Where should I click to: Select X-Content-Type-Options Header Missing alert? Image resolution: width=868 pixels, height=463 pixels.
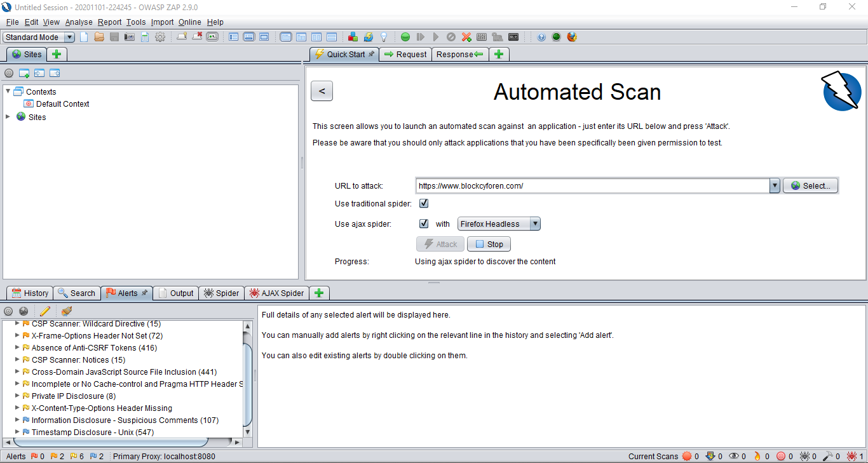click(x=102, y=408)
